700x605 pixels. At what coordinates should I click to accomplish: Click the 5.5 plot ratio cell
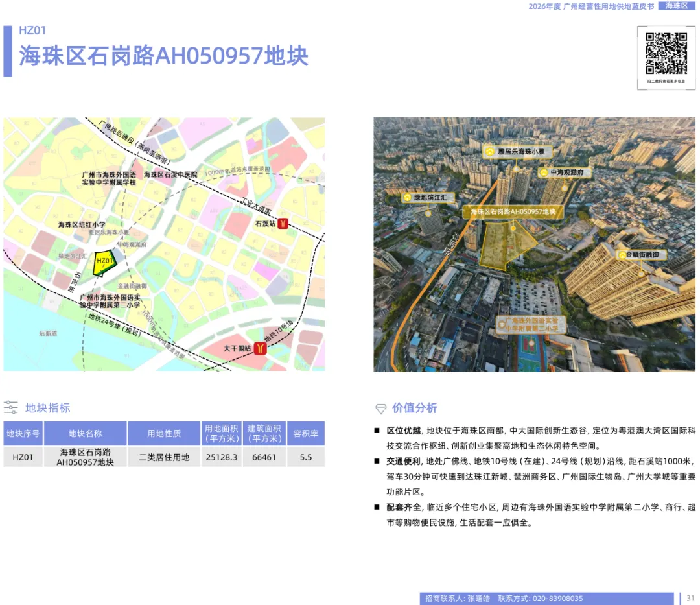coord(306,457)
